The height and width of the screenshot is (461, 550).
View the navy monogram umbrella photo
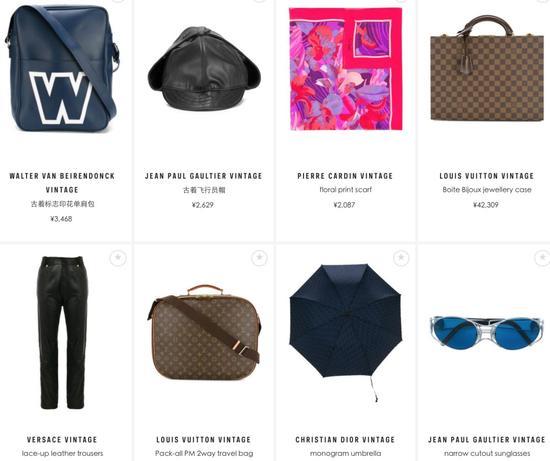346,333
